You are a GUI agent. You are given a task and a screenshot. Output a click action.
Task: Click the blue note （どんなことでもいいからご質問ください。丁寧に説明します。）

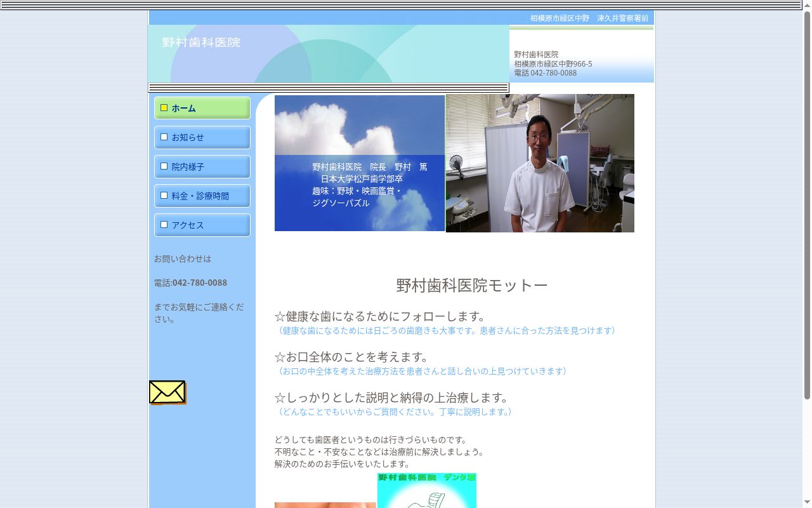395,411
